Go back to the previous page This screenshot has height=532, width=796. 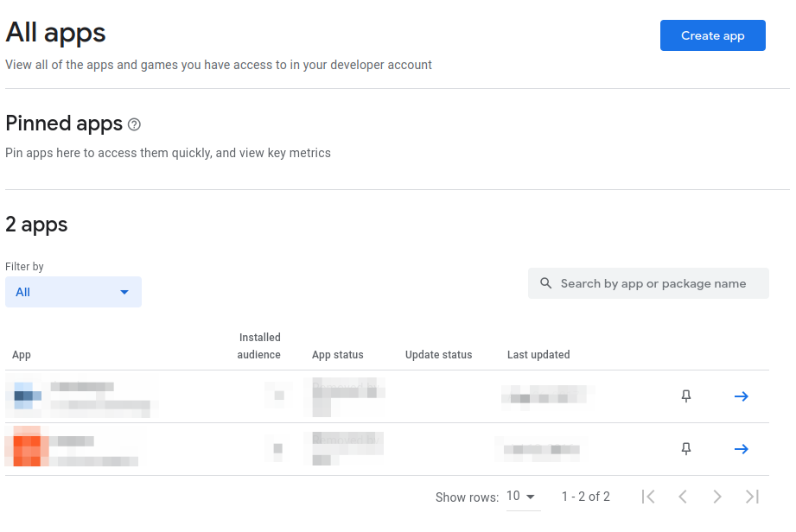point(683,497)
